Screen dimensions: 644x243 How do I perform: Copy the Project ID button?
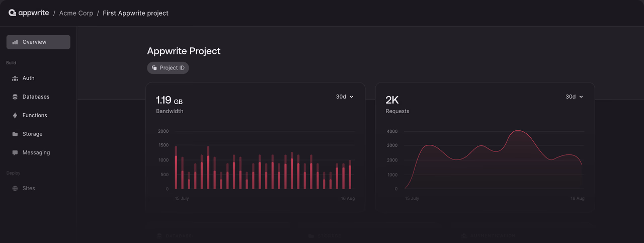[x=168, y=68]
